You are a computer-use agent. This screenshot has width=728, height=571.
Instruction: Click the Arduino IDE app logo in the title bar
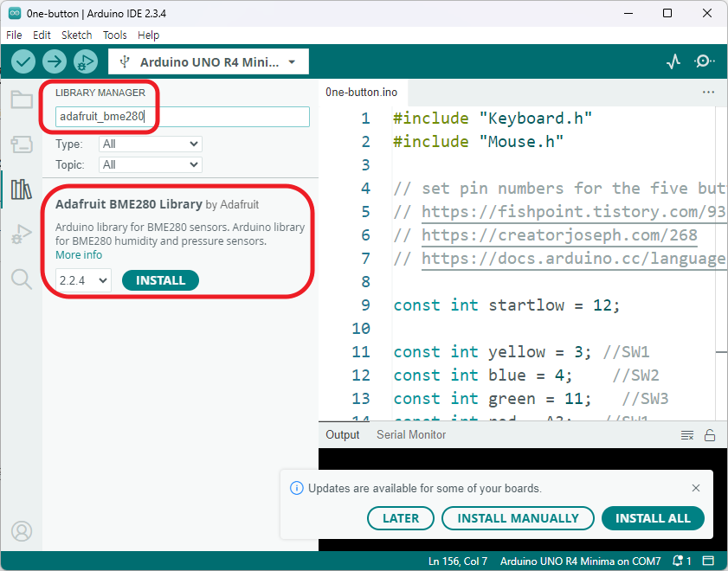(15, 14)
